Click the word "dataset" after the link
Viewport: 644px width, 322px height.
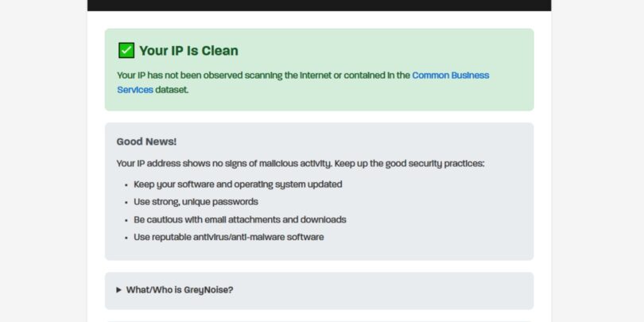(172, 90)
